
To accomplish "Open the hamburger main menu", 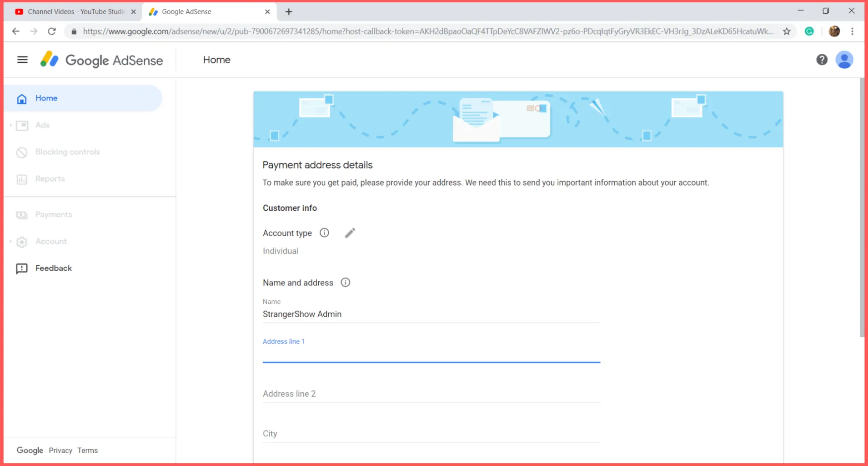I will click(x=22, y=60).
